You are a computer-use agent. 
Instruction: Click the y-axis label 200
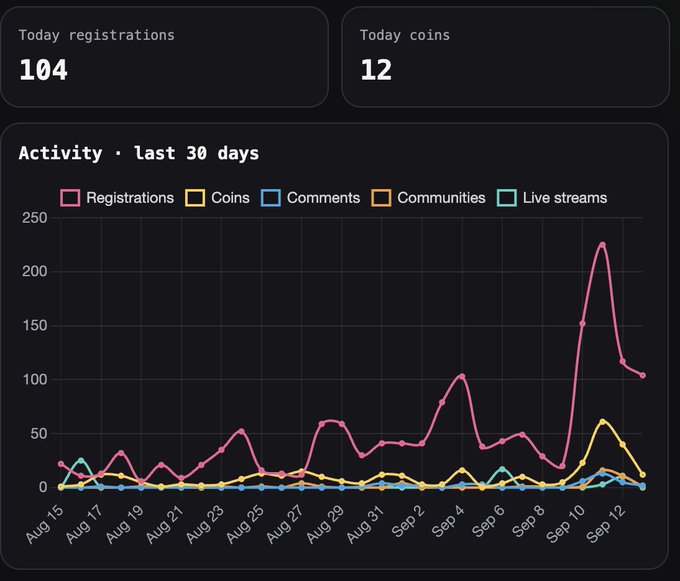point(35,271)
